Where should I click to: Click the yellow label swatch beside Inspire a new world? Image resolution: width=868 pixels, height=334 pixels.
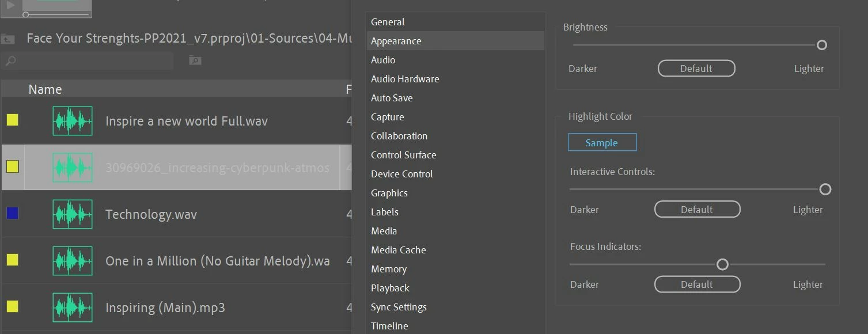[x=12, y=120]
